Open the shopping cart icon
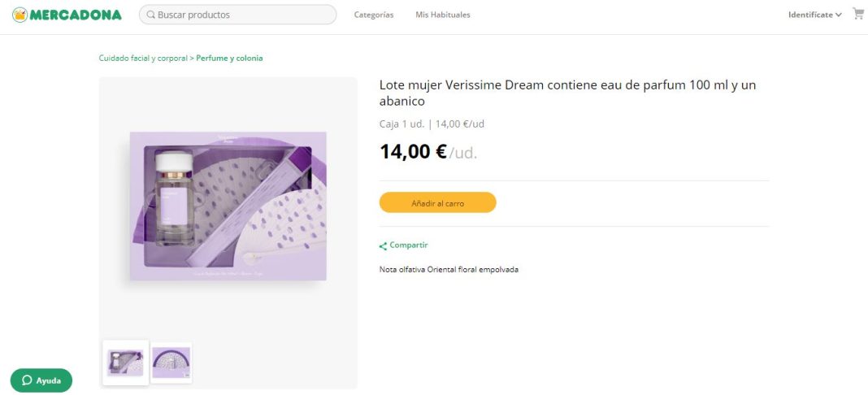The height and width of the screenshot is (395, 868). click(x=857, y=14)
